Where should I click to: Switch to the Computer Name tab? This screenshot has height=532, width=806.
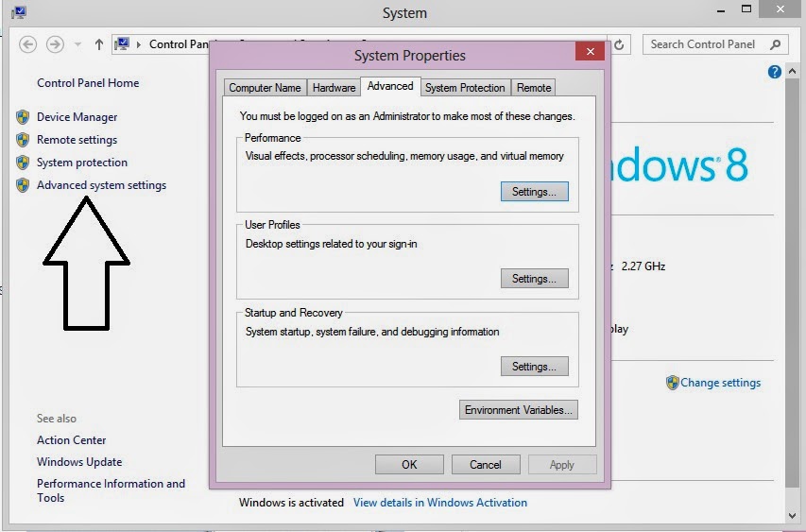pyautogui.click(x=265, y=87)
